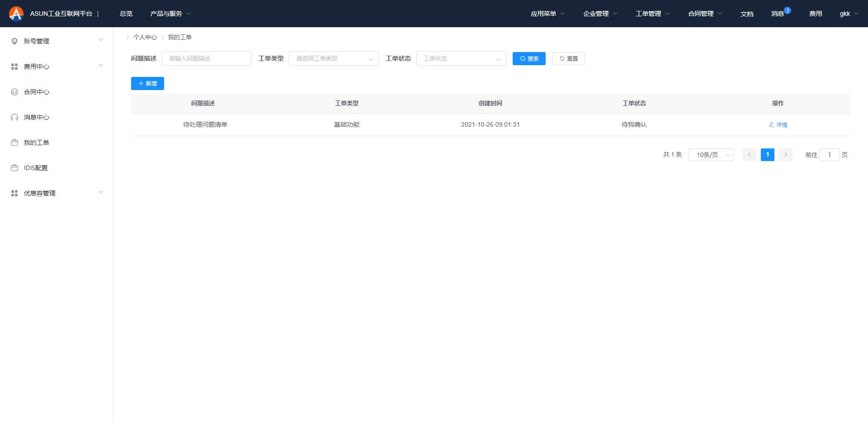Click the 优惠券管理 grid icon
Viewport: 868px width, 424px height.
pos(14,193)
